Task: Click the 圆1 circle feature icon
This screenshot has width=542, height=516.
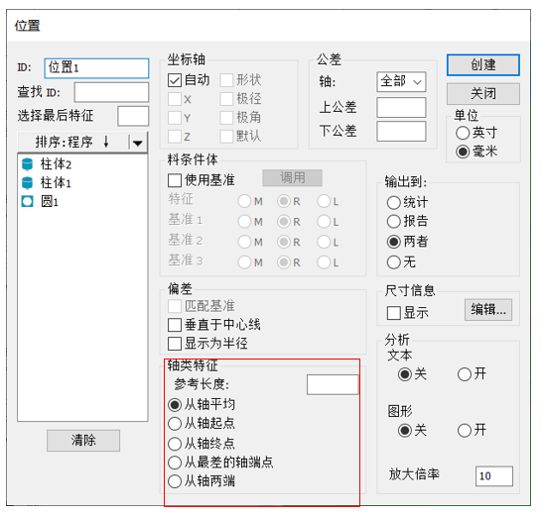Action: click(x=27, y=201)
